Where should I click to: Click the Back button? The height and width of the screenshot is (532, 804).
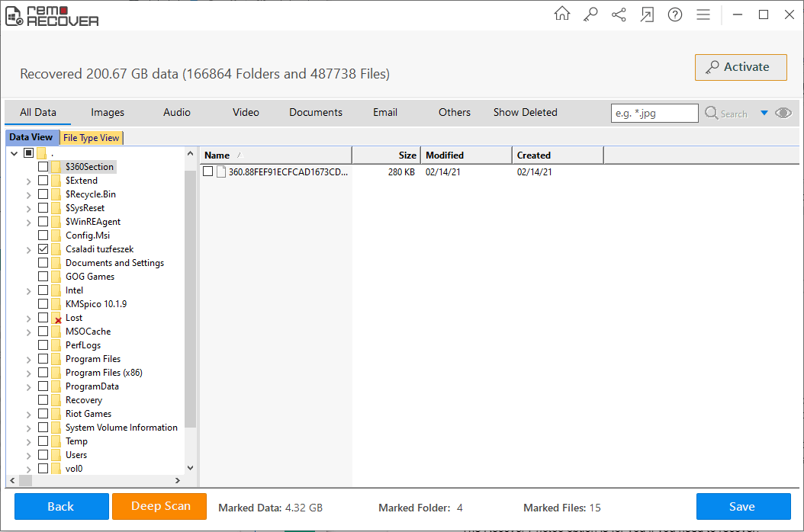[62, 506]
